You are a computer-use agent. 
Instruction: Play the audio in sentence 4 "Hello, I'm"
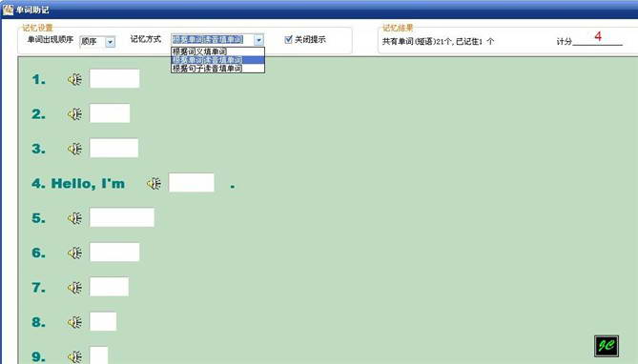coord(154,183)
